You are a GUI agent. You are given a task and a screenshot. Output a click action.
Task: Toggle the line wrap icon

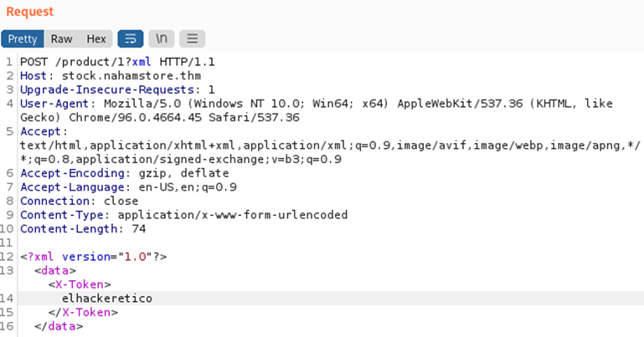[131, 38]
